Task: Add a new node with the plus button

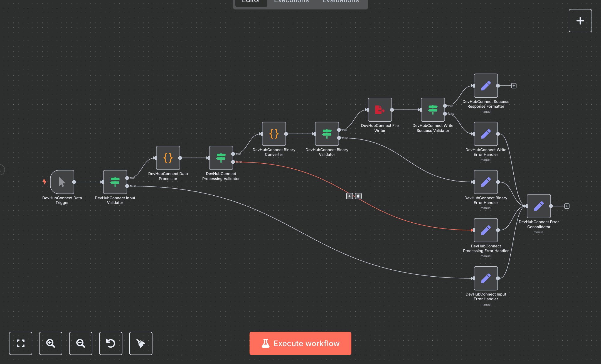Action: [580, 20]
